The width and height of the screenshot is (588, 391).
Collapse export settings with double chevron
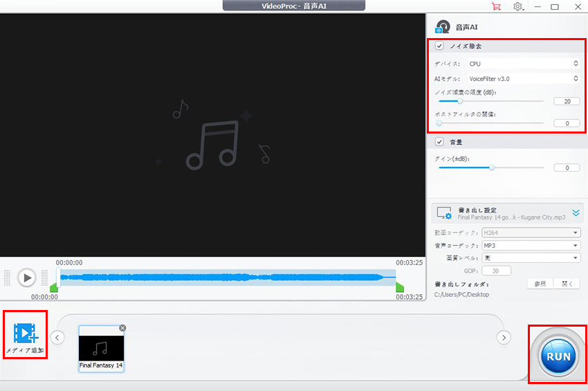click(x=576, y=213)
